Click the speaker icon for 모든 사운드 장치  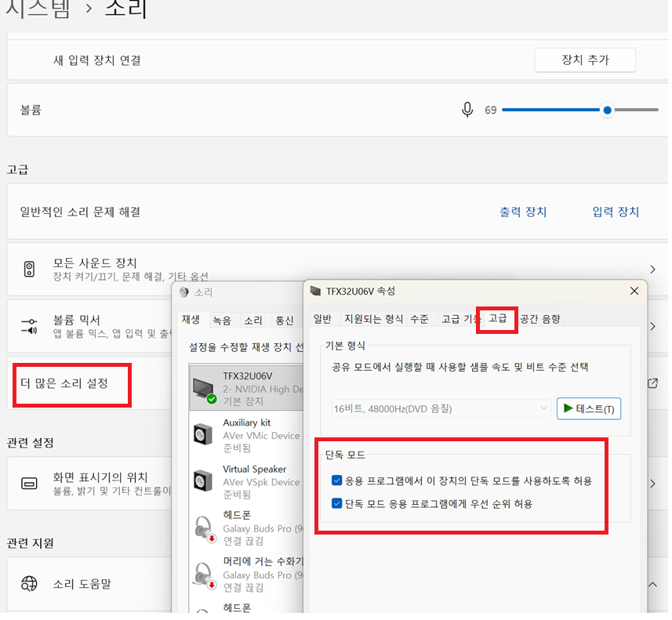[x=29, y=270]
